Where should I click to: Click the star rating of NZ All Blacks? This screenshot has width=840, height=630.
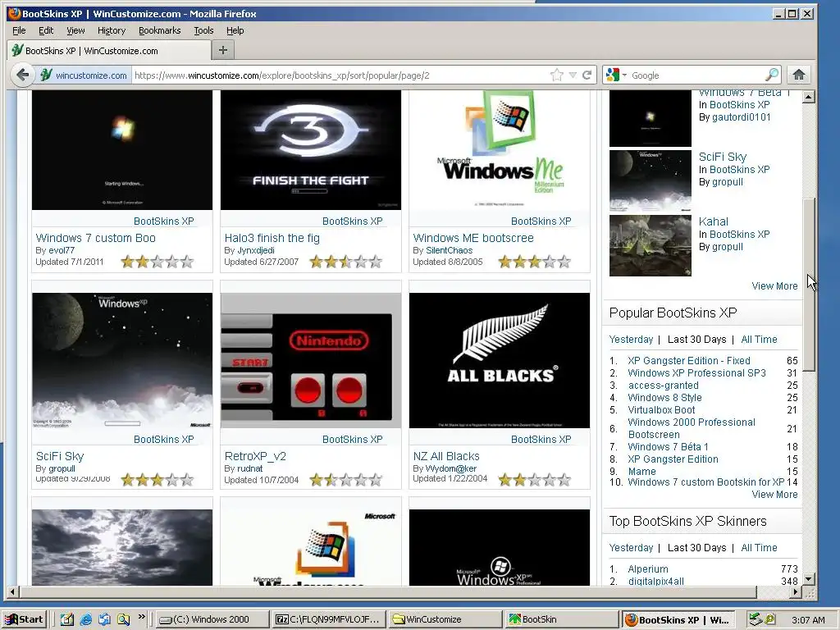pyautogui.click(x=534, y=480)
